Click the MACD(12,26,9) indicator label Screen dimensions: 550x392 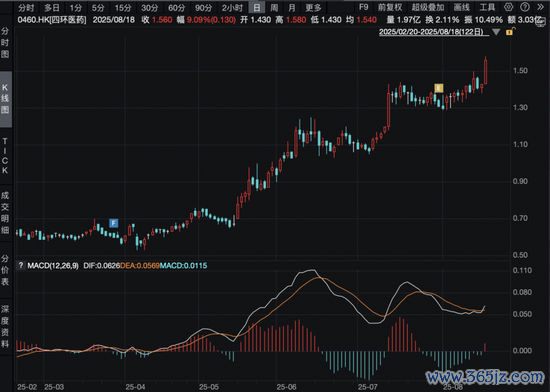[53, 265]
